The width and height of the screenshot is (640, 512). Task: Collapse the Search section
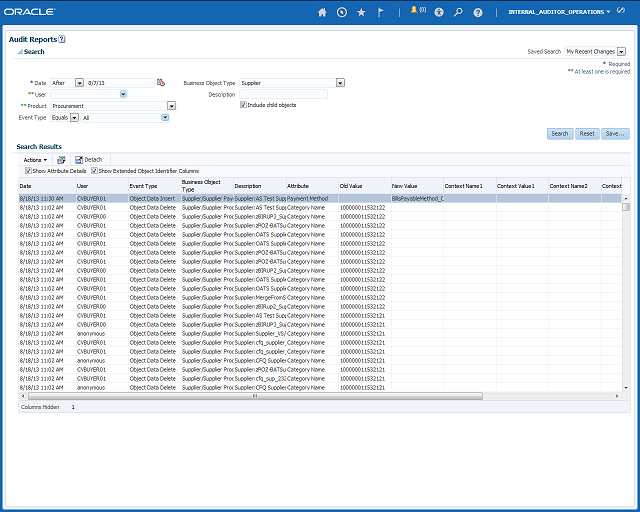(20, 52)
